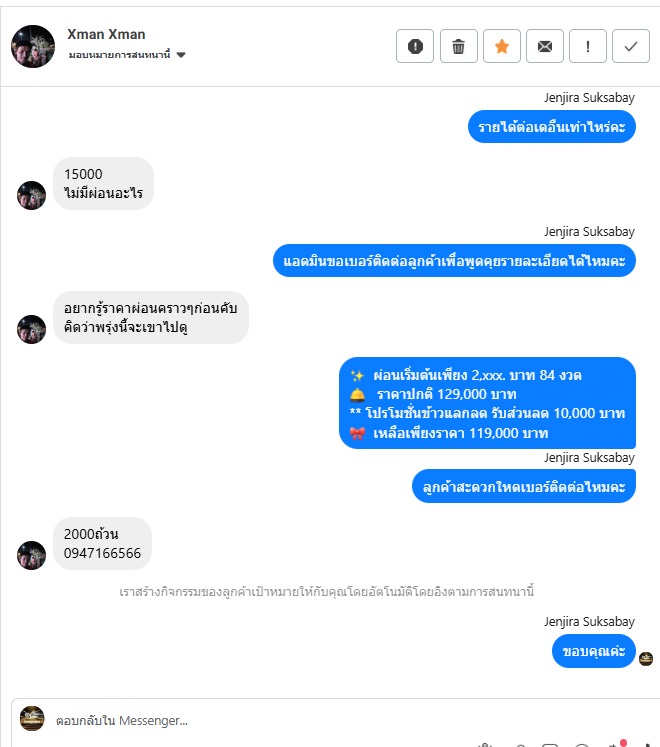This screenshot has width=660, height=747.
Task: Mark conversation done with checkmark button
Action: click(630, 46)
